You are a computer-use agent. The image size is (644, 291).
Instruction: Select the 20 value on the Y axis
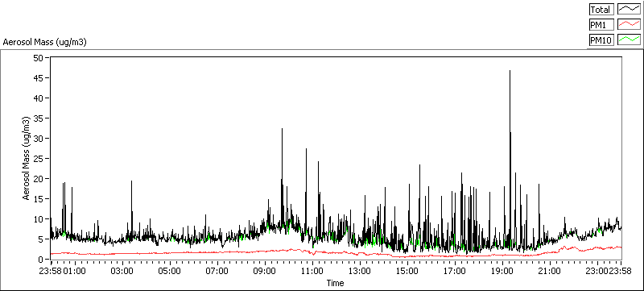[x=39, y=178]
